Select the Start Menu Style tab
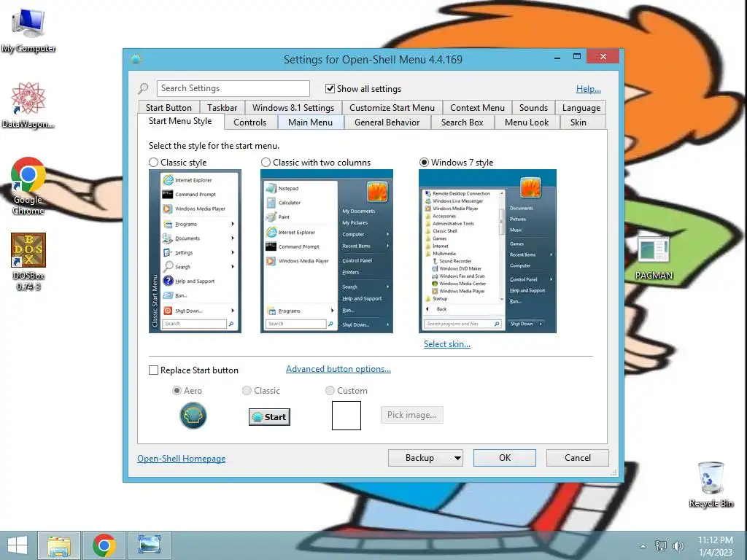Viewport: 747px width, 560px height. click(x=180, y=121)
